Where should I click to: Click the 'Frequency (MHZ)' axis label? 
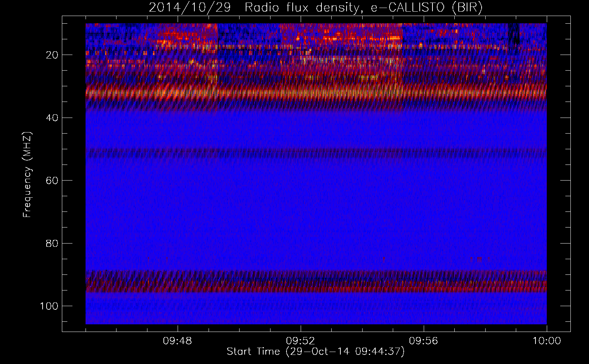27,174
